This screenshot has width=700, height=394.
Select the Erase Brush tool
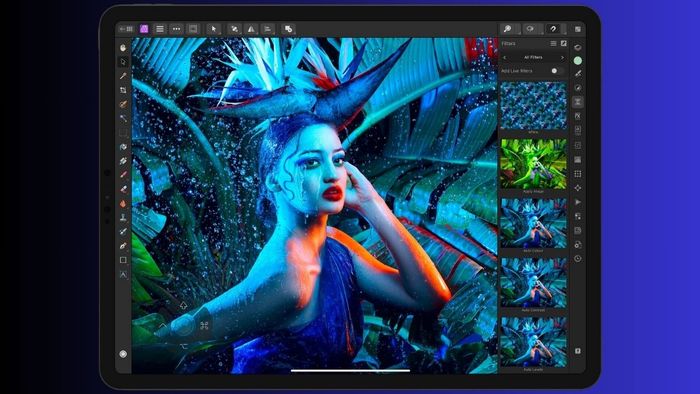point(123,189)
